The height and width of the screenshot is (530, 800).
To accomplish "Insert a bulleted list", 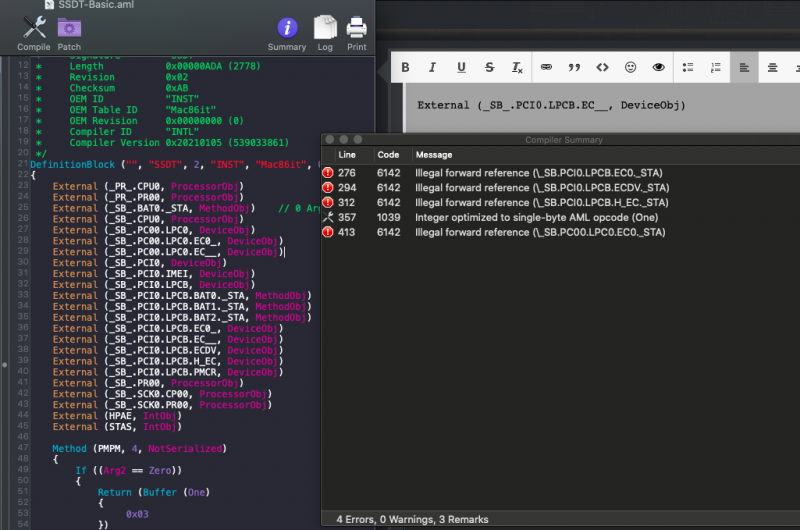I will point(688,68).
